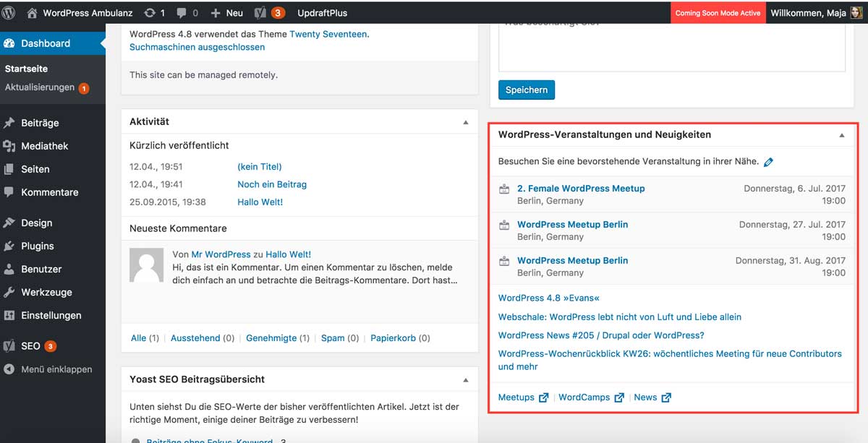The width and height of the screenshot is (868, 443).
Task: Select the Startseite submenu item
Action: click(x=27, y=69)
